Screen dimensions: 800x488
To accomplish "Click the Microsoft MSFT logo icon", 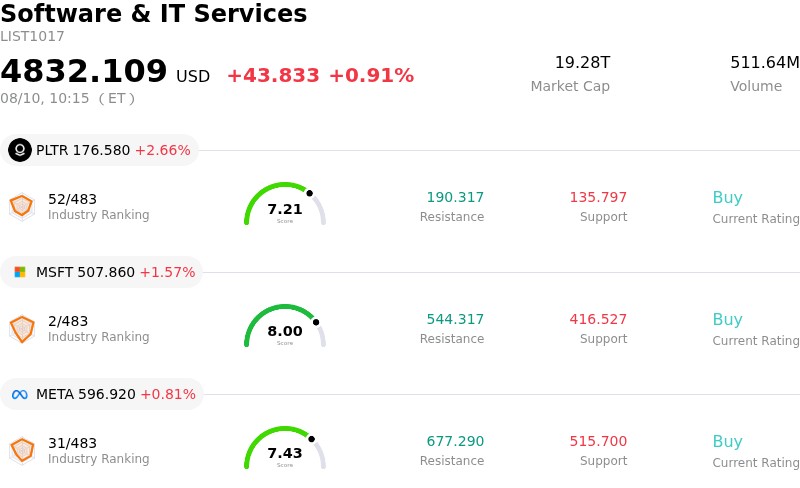I will (x=20, y=272).
